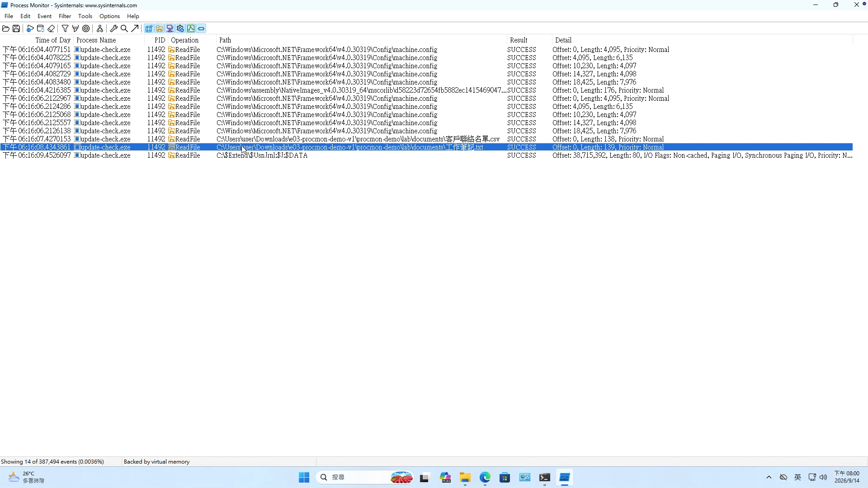Image resolution: width=868 pixels, height=488 pixels.
Task: Open File Explorer from the taskbar
Action: pyautogui.click(x=465, y=478)
